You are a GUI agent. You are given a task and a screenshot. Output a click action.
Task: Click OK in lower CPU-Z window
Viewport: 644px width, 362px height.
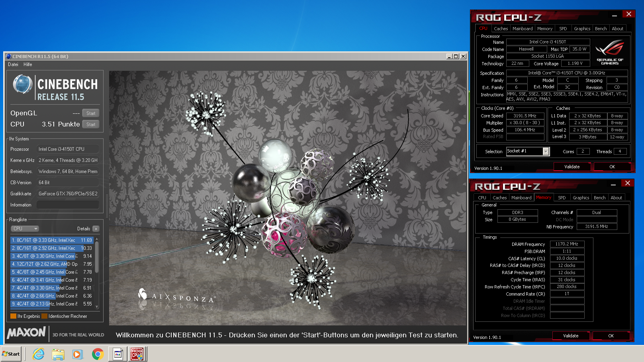click(x=611, y=336)
